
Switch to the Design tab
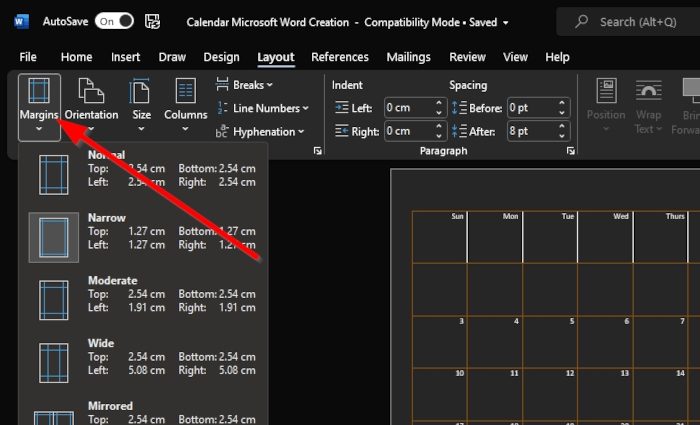point(221,57)
